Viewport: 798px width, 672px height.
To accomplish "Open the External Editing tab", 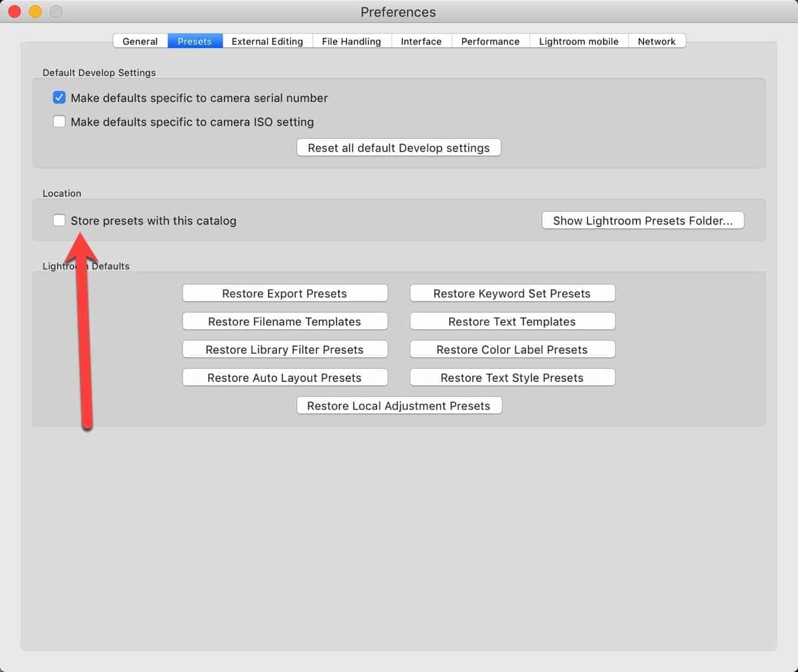I will click(x=267, y=41).
